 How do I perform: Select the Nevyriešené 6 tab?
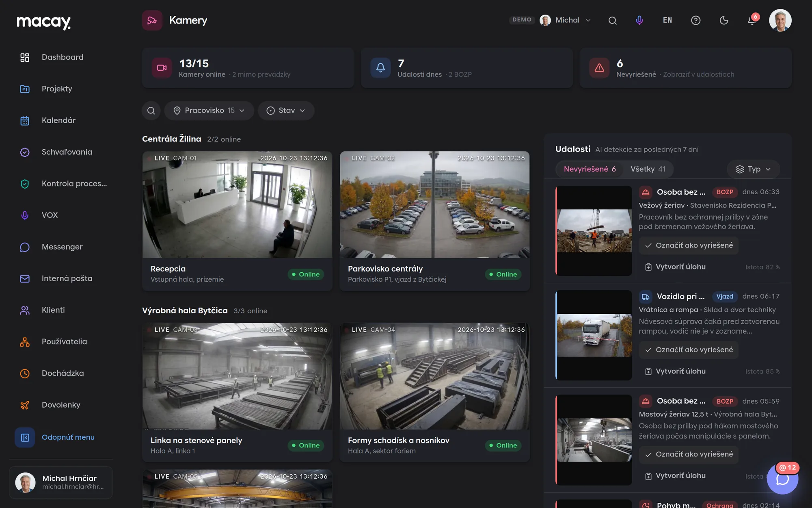pos(590,169)
